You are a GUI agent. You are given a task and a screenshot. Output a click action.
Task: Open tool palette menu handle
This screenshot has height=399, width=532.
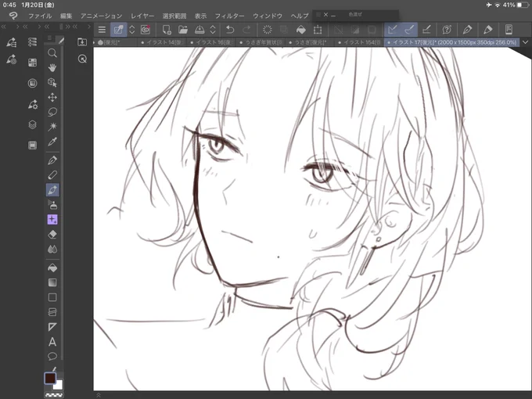tap(49, 38)
